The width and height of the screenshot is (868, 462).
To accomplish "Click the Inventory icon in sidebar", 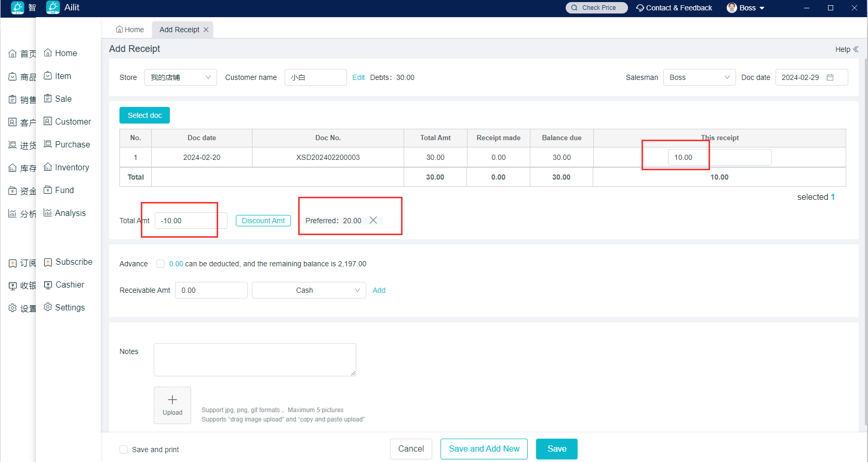I will (x=48, y=167).
